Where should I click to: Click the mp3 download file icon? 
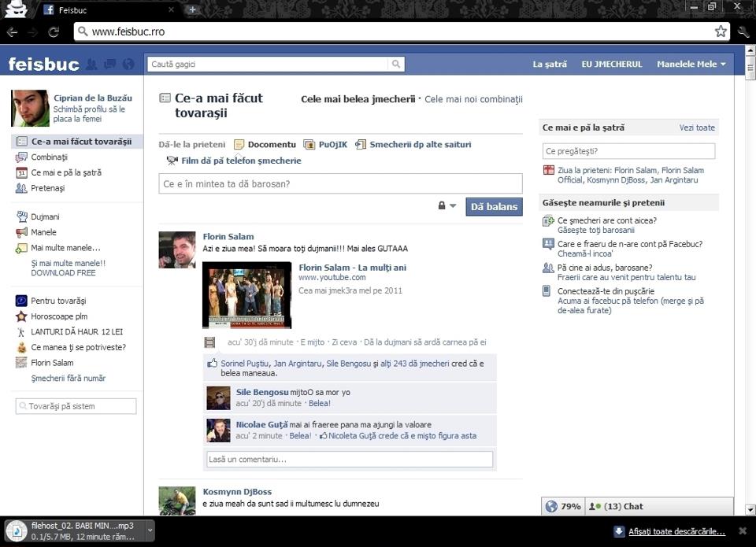click(17, 531)
